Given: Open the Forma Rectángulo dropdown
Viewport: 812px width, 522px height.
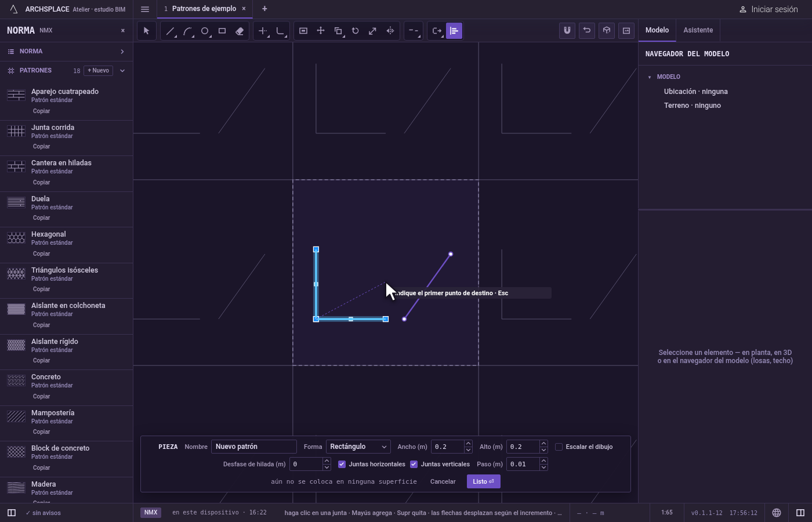Looking at the screenshot, I should (358, 447).
